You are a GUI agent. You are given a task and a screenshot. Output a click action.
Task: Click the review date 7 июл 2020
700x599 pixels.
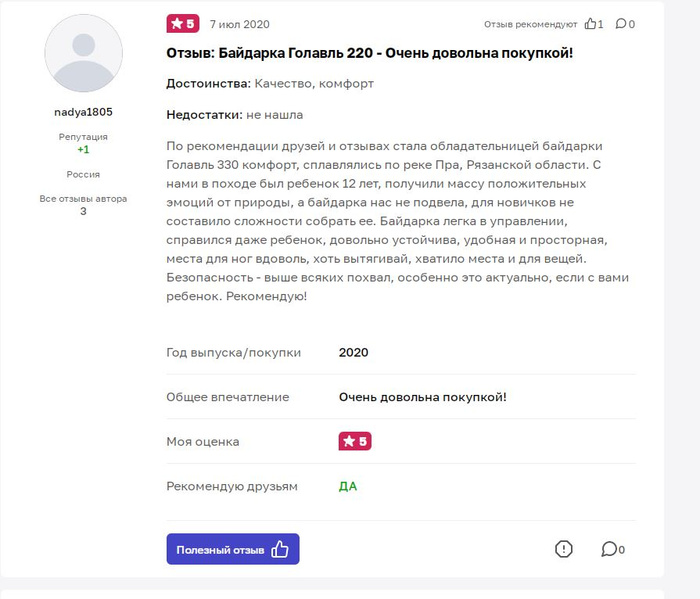coord(239,24)
